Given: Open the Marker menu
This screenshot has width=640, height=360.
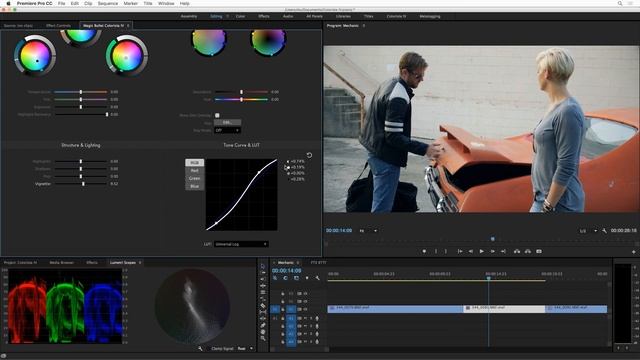Looking at the screenshot, I should tap(131, 3).
